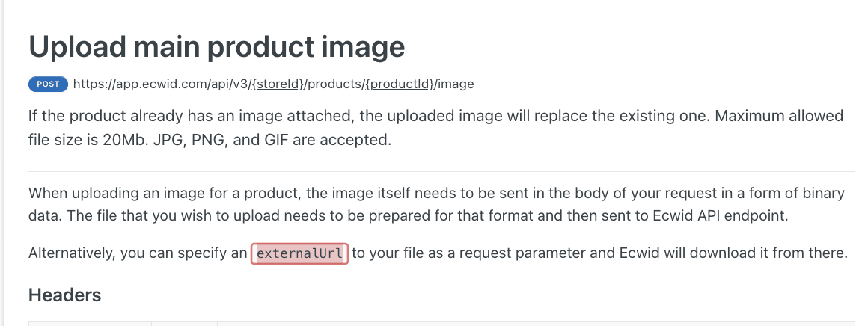Click the 'Upload main product image' heading
This screenshot has width=868, height=326.
pyautogui.click(x=216, y=46)
